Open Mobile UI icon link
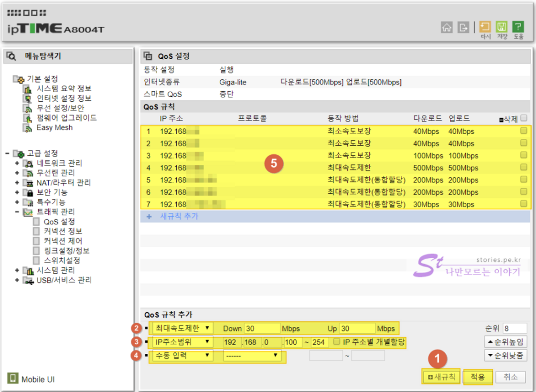Viewport: 536px width, 392px height. (x=12, y=379)
